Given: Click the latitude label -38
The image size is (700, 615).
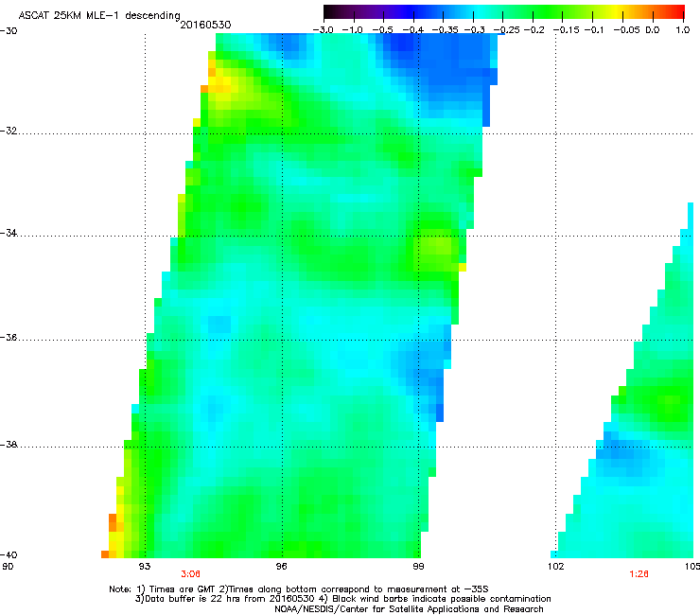Looking at the screenshot, I should pyautogui.click(x=9, y=445).
